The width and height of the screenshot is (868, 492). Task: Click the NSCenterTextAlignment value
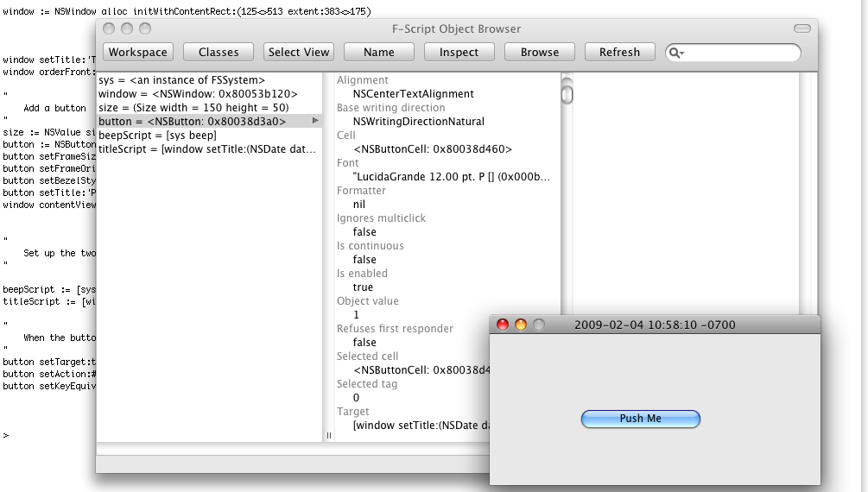[414, 94]
